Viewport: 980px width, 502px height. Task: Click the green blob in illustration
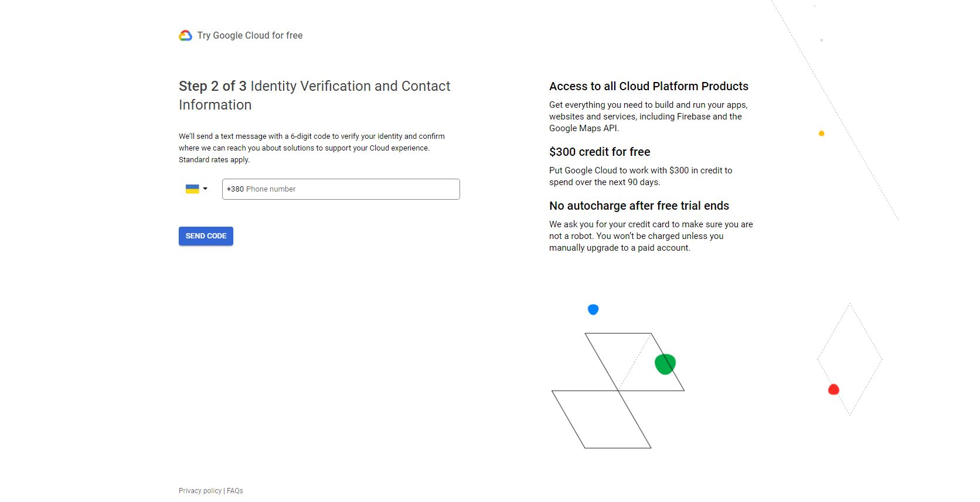(665, 364)
